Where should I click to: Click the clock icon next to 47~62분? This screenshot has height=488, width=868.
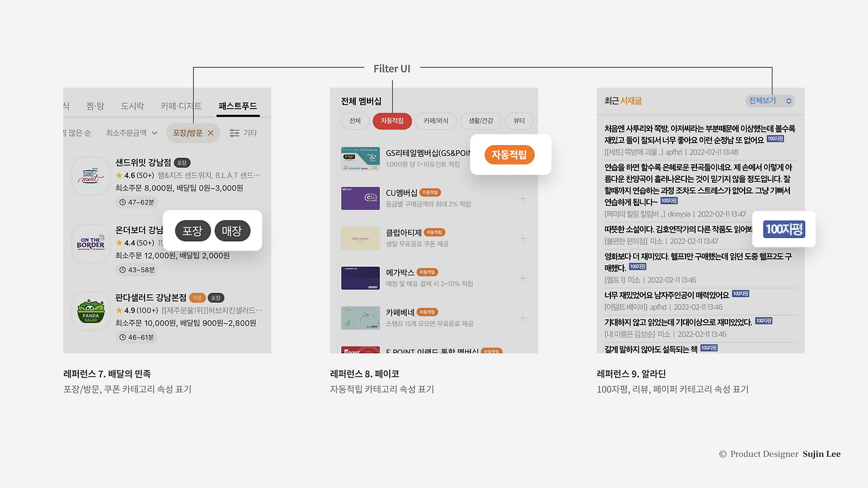point(123,202)
